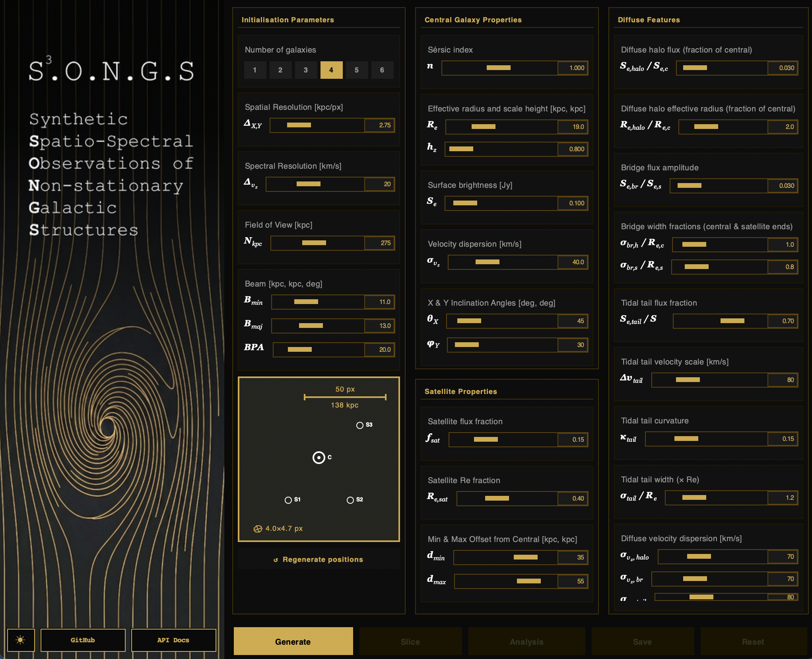Click the Reset button
This screenshot has height=659, width=812.
click(753, 641)
